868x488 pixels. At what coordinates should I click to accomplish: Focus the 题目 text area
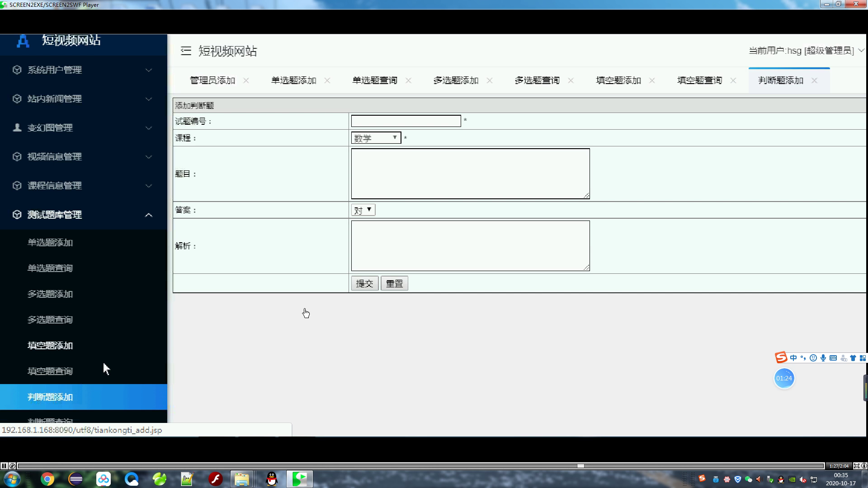tap(470, 174)
